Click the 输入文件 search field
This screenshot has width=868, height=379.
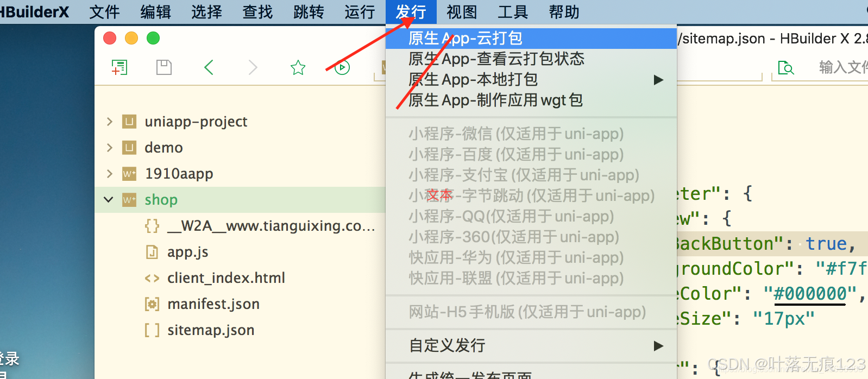click(x=820, y=68)
